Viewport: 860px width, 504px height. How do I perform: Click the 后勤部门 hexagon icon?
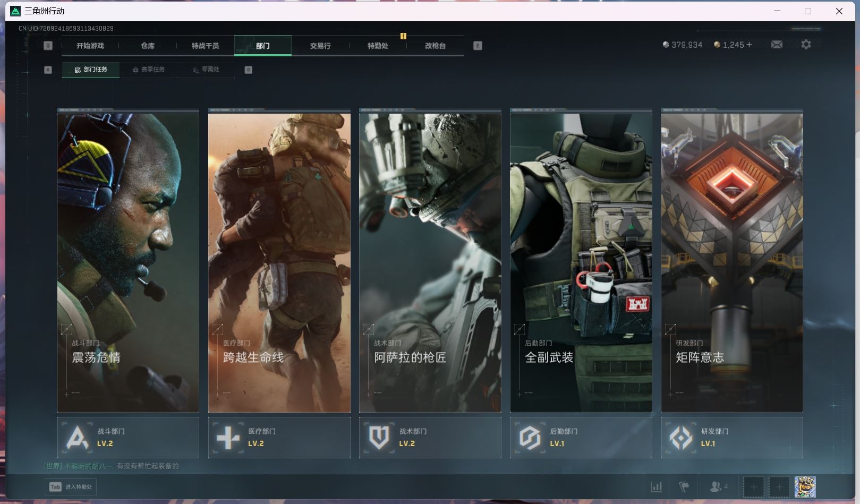point(530,438)
